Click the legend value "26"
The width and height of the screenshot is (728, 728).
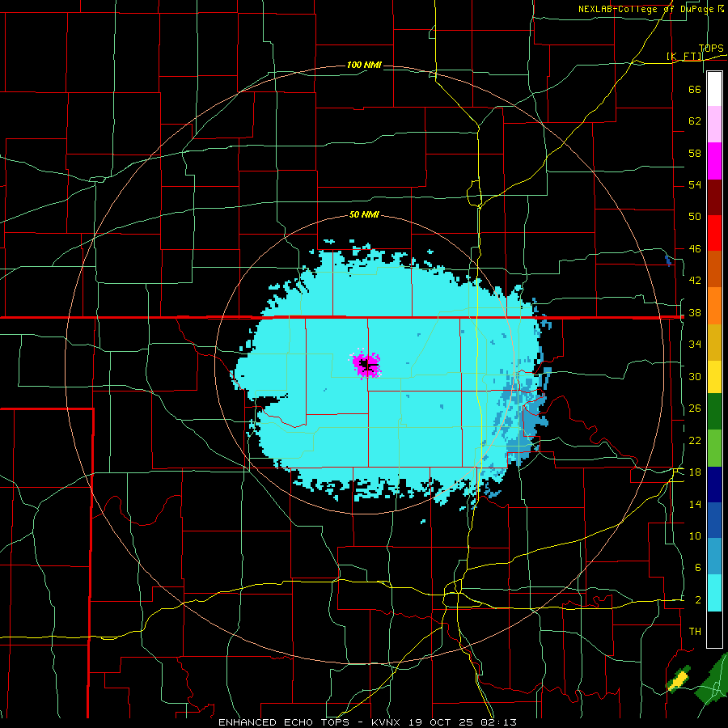tap(695, 408)
